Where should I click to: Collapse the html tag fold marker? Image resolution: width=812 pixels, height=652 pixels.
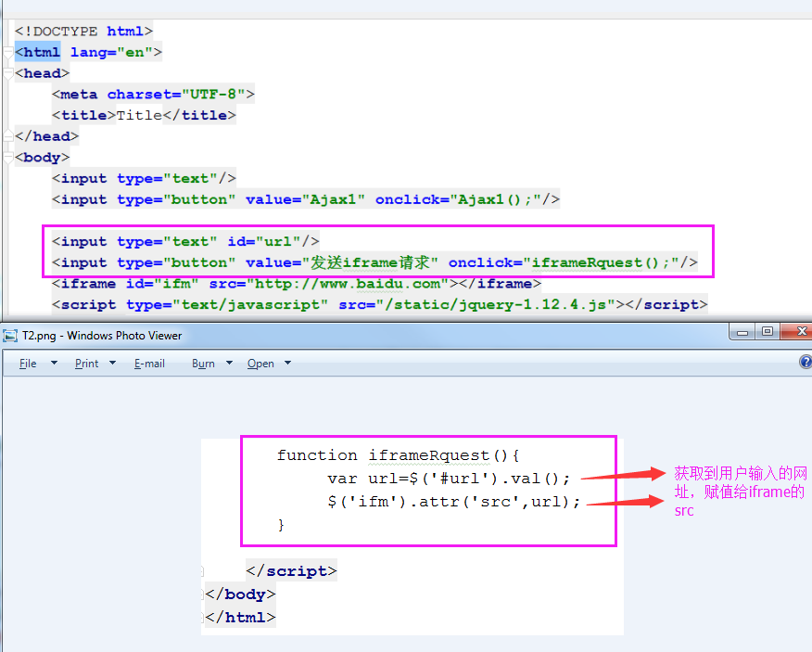click(x=7, y=52)
